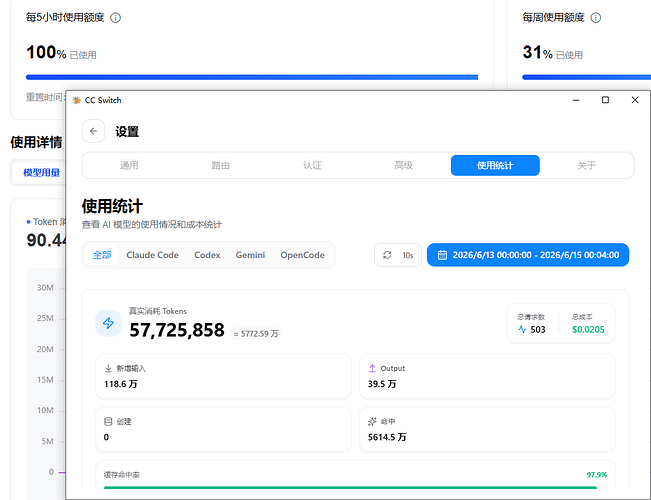Click 查看 AI 模型的使用情况和成本统计 subtitle
Image resolution: width=651 pixels, height=500 pixels.
tap(152, 225)
